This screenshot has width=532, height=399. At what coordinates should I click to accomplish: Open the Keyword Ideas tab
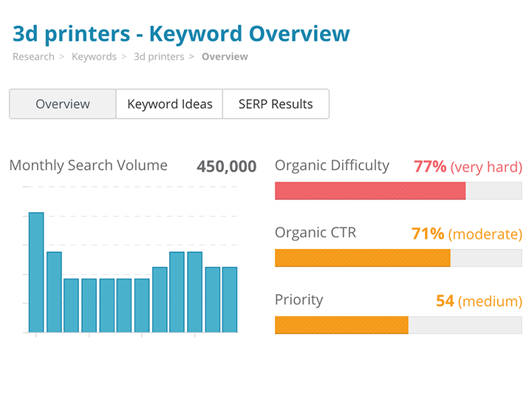click(x=169, y=104)
